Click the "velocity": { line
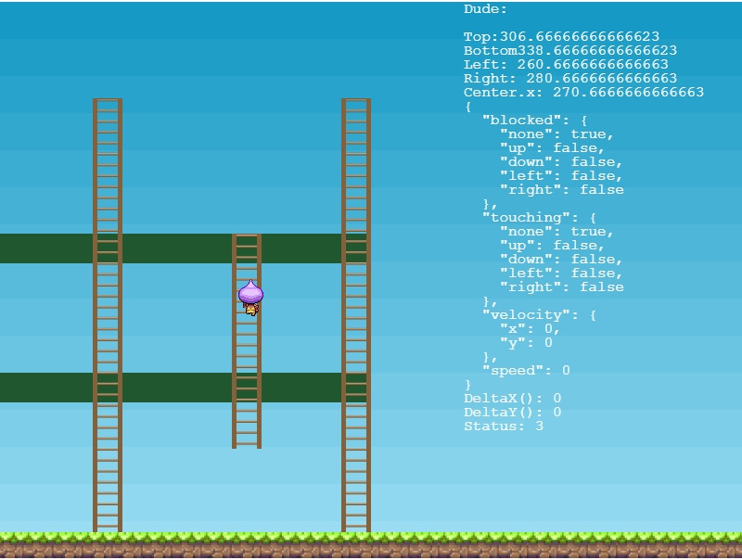Image resolution: width=742 pixels, height=560 pixels. [x=540, y=314]
